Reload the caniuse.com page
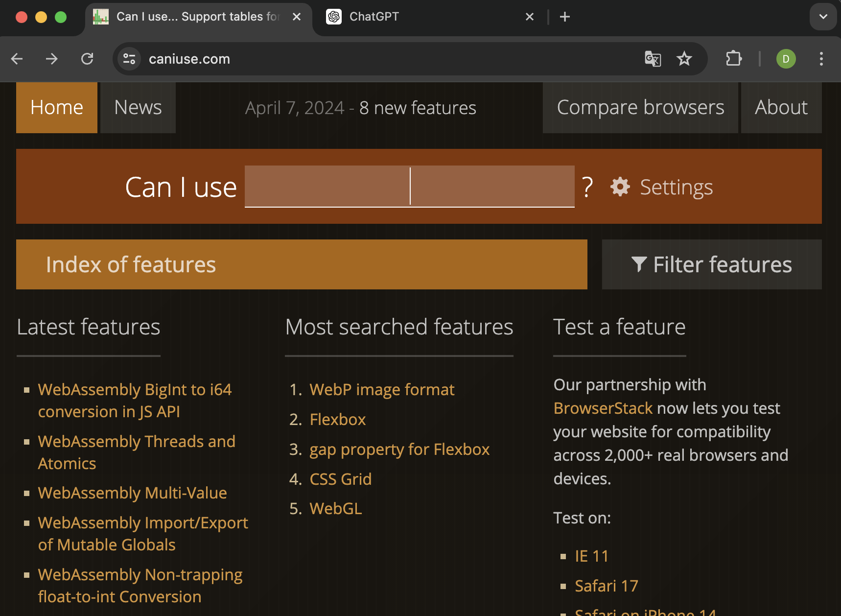The image size is (841, 616). click(x=87, y=59)
